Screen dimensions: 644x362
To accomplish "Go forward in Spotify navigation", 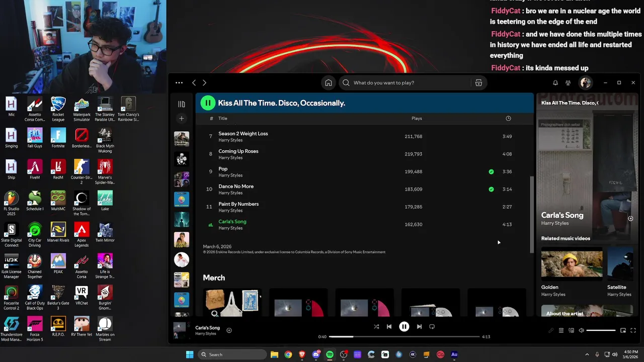I will tap(204, 82).
